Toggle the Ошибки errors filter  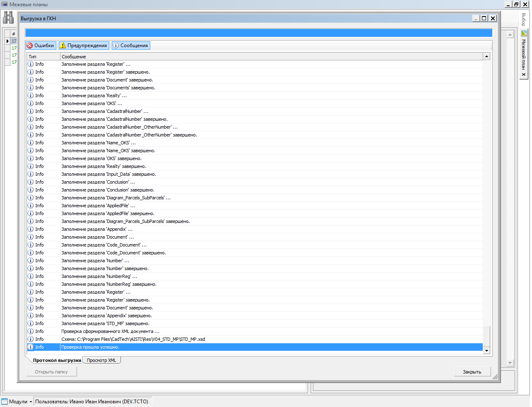41,45
